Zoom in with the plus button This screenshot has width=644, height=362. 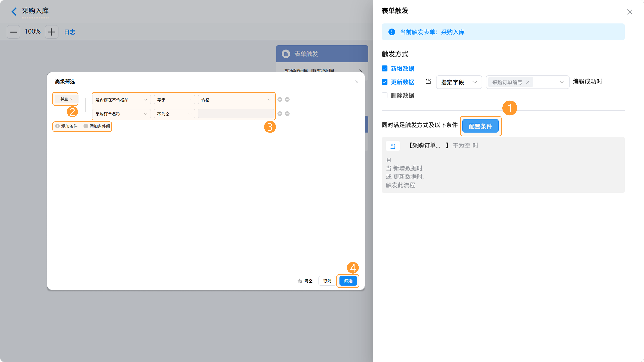coord(51,32)
